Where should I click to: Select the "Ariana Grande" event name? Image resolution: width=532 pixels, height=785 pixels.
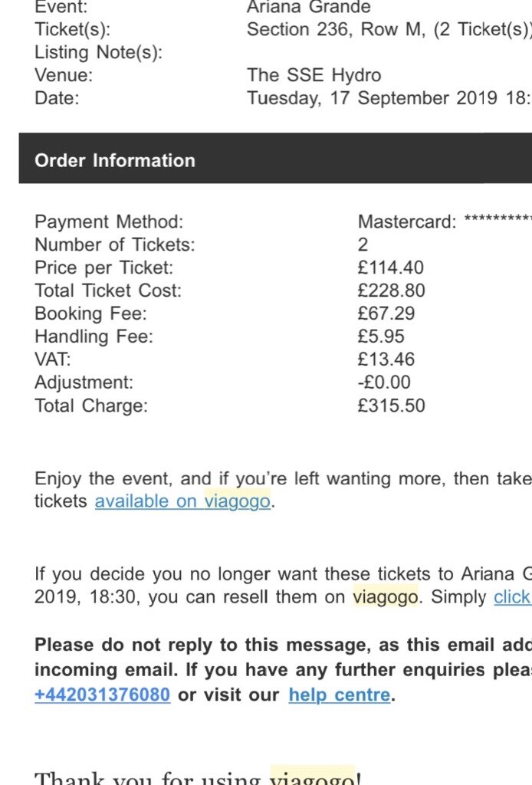coord(308,8)
